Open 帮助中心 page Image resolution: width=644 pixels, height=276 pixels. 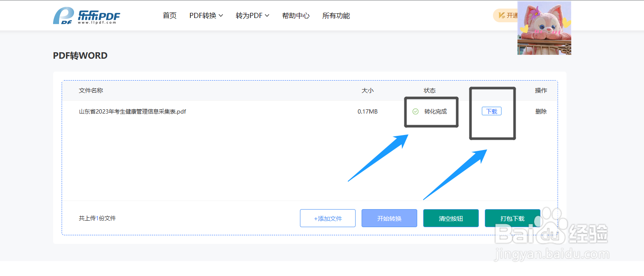click(x=296, y=16)
